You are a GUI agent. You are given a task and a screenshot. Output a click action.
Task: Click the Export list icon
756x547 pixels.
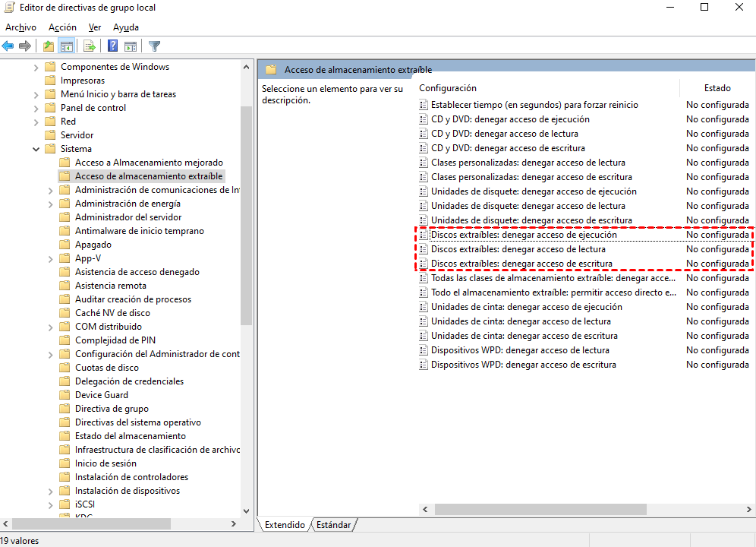tap(89, 46)
